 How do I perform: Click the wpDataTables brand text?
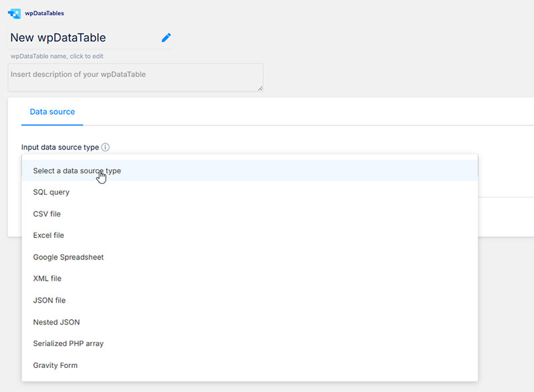point(44,13)
